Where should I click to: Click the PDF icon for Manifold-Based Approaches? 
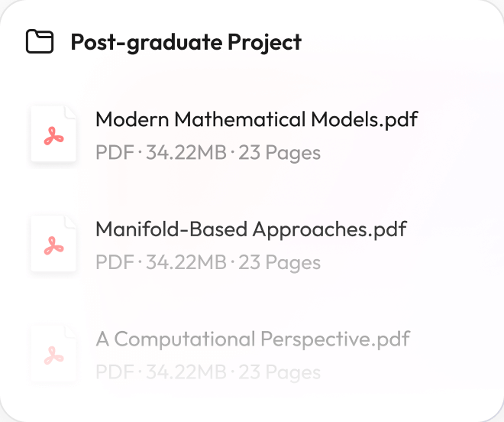pyautogui.click(x=53, y=244)
